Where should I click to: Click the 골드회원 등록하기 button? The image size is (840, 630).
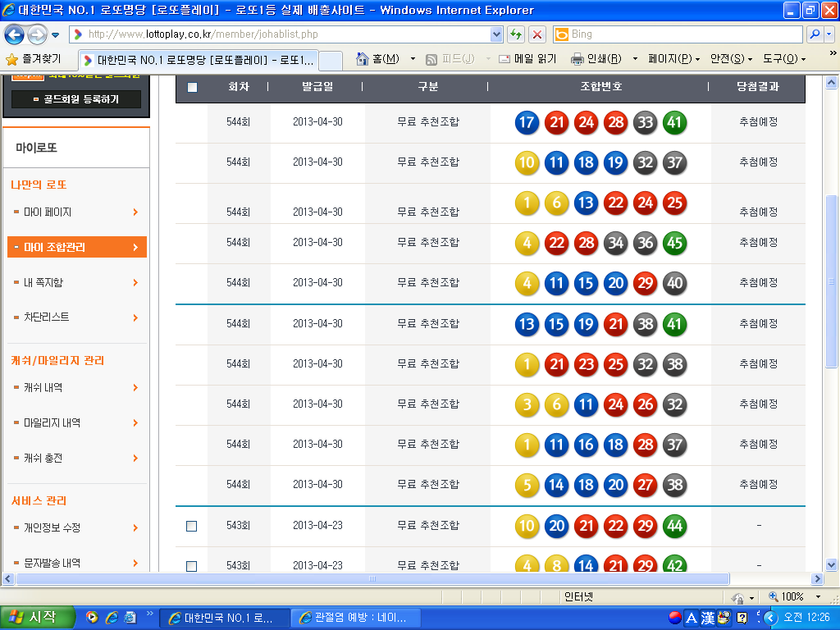click(76, 99)
